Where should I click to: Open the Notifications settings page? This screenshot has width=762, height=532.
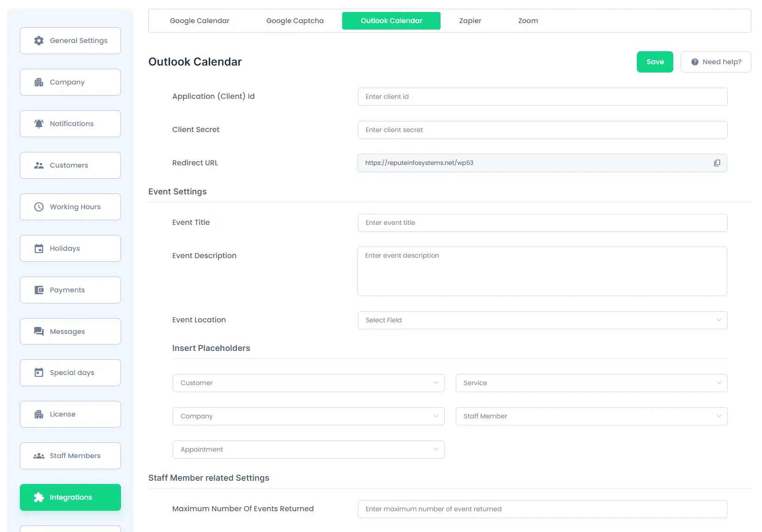coord(70,124)
